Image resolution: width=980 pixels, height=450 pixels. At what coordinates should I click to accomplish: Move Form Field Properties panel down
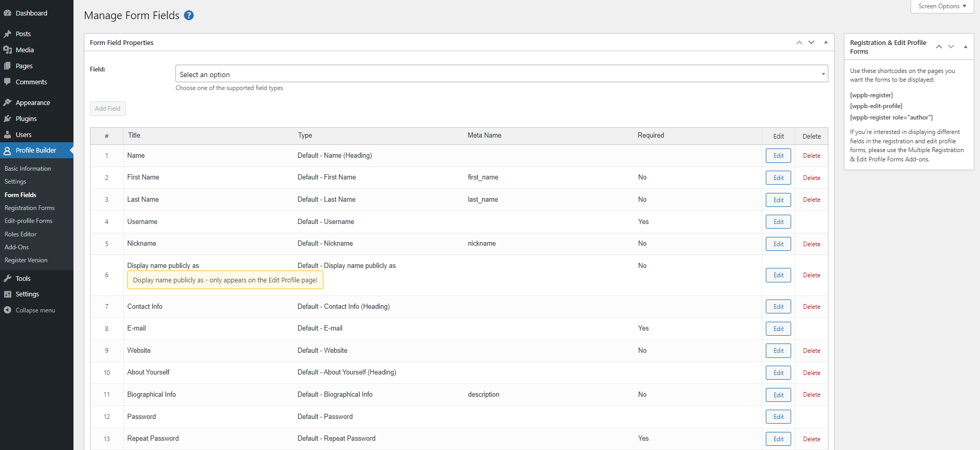(x=811, y=42)
